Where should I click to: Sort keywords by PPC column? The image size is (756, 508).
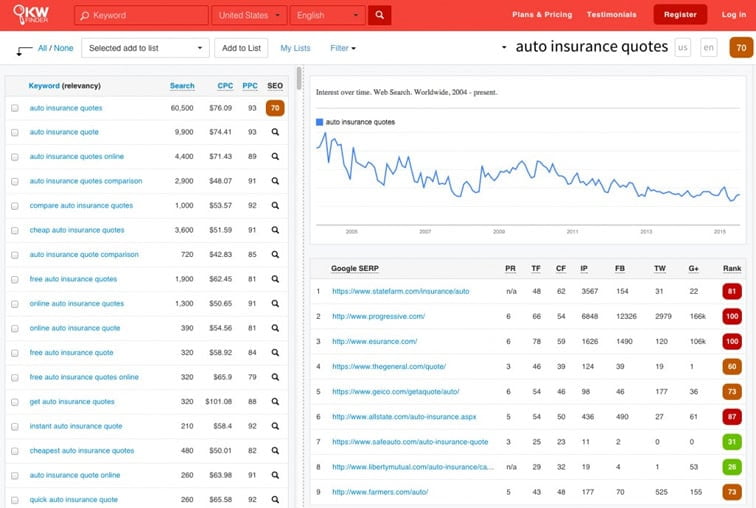[x=250, y=86]
